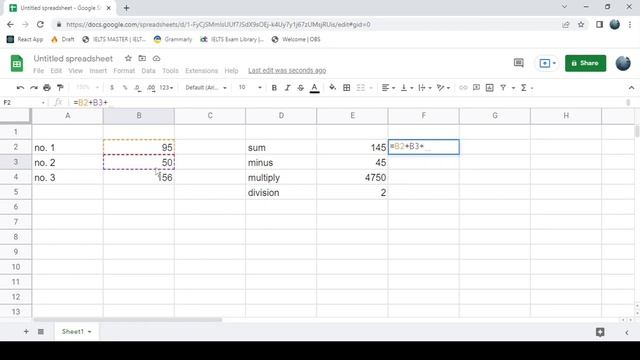
Task: Click the formula bar input
Action: click(347, 102)
